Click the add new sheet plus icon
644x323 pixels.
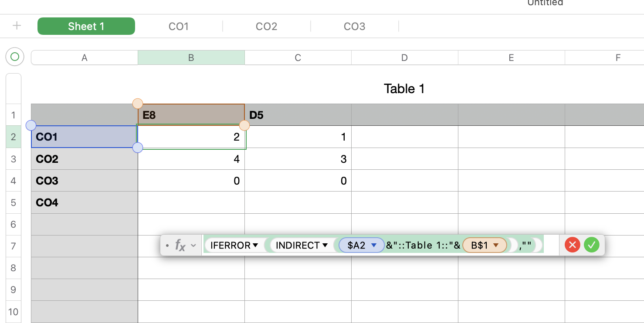[x=17, y=26]
